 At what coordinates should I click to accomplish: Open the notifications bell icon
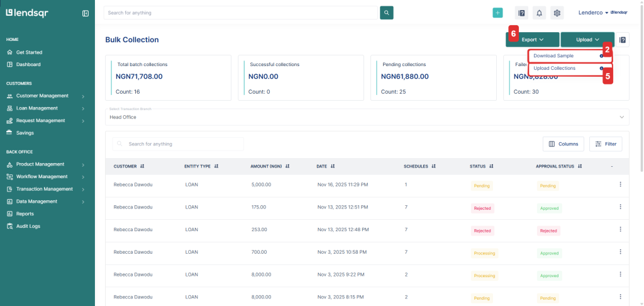pos(539,13)
